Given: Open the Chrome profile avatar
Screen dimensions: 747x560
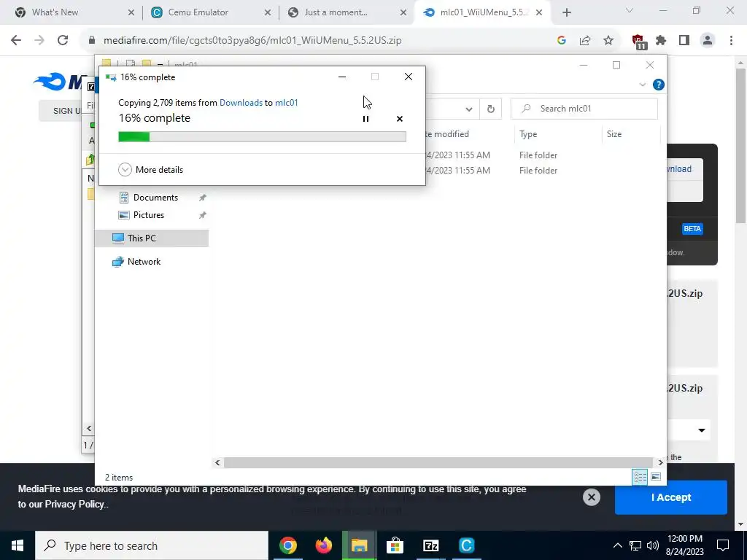Looking at the screenshot, I should pyautogui.click(x=708, y=41).
